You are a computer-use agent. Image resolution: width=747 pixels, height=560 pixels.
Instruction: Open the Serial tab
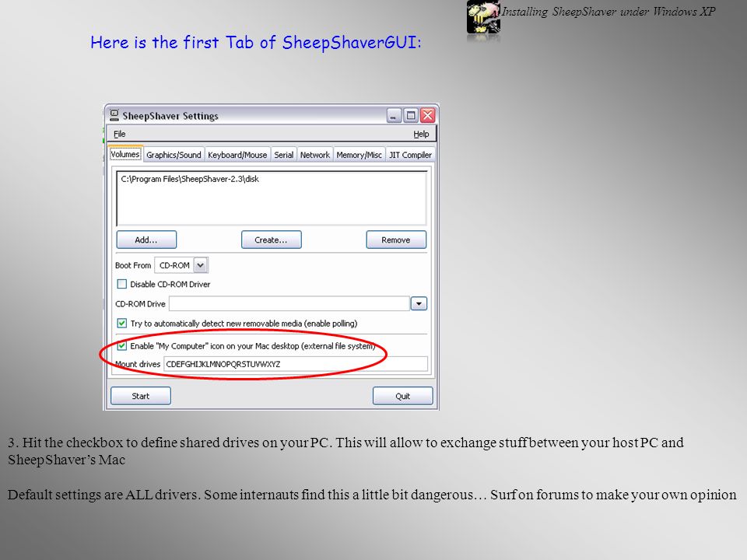283,155
